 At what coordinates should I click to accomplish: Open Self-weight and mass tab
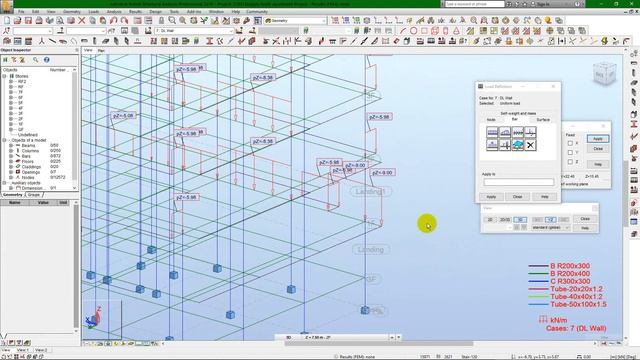coord(518,113)
